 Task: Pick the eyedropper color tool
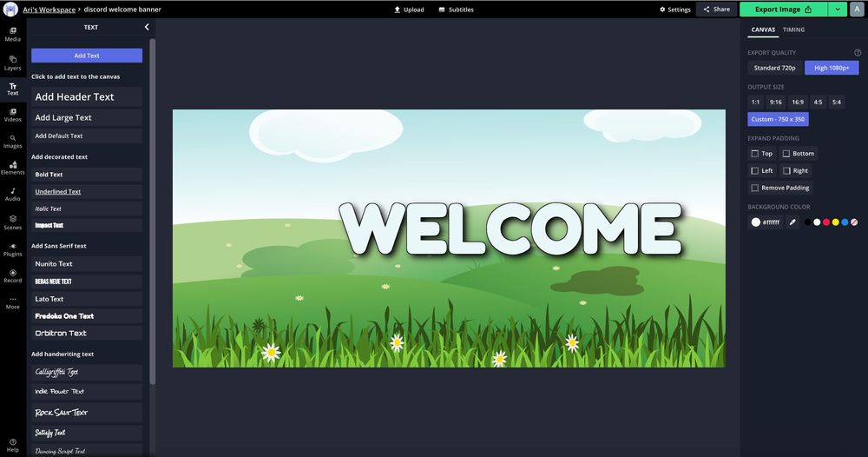[792, 222]
